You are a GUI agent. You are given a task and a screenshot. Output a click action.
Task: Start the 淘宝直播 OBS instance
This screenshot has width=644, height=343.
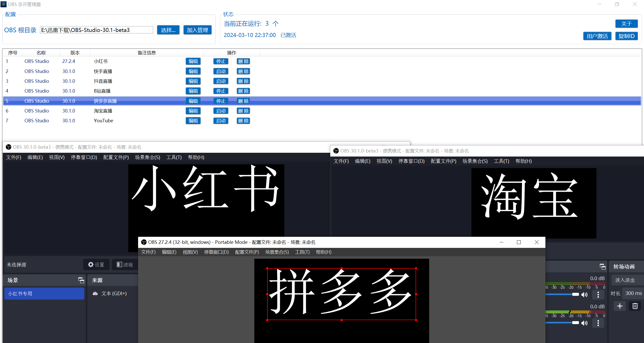click(221, 111)
